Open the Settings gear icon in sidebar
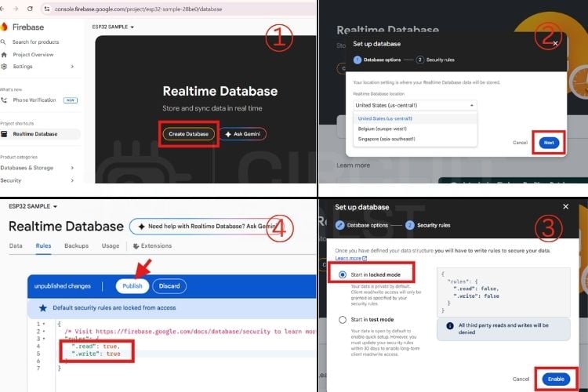The image size is (588, 392). (x=4, y=67)
